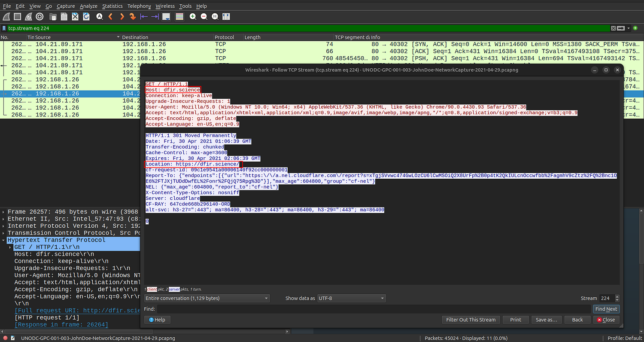Clear the display filter with X button
Viewport: 644px width, 342px height.
(613, 28)
